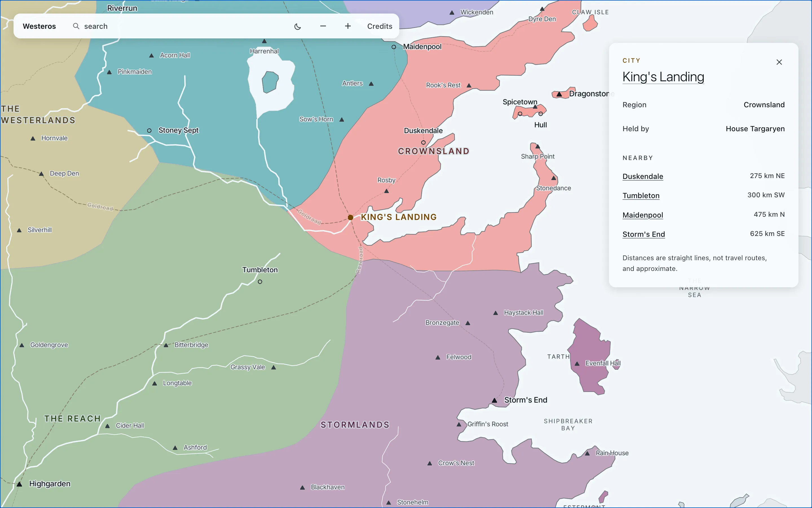Viewport: 812px width, 508px height.
Task: Select the Pinkmaiden castle marker
Action: coord(109,72)
